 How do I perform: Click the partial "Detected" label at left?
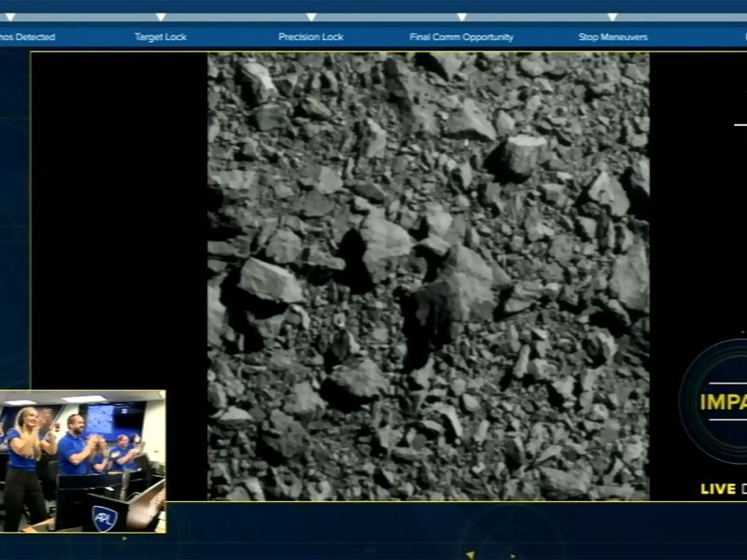(28, 37)
